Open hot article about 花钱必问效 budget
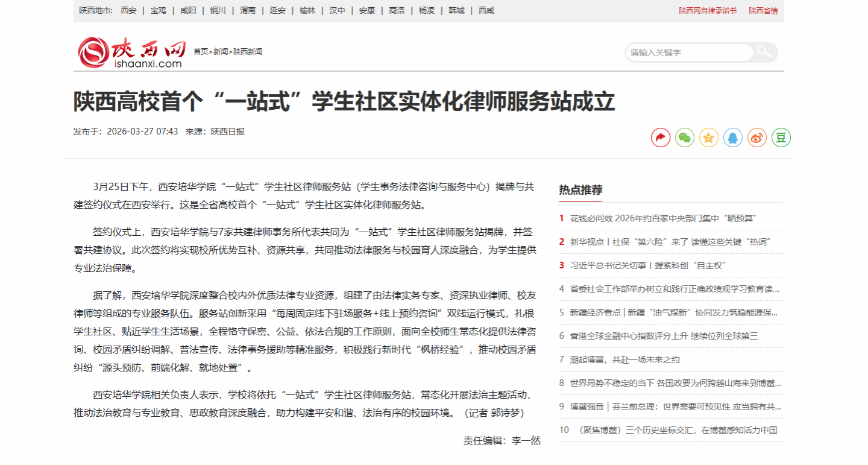Screen dimensions: 868x465 coord(663,218)
